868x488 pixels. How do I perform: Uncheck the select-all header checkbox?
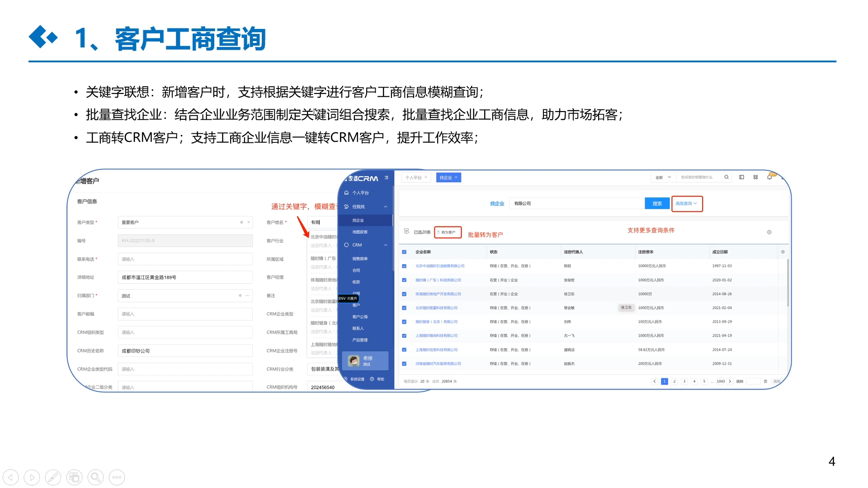tap(404, 252)
